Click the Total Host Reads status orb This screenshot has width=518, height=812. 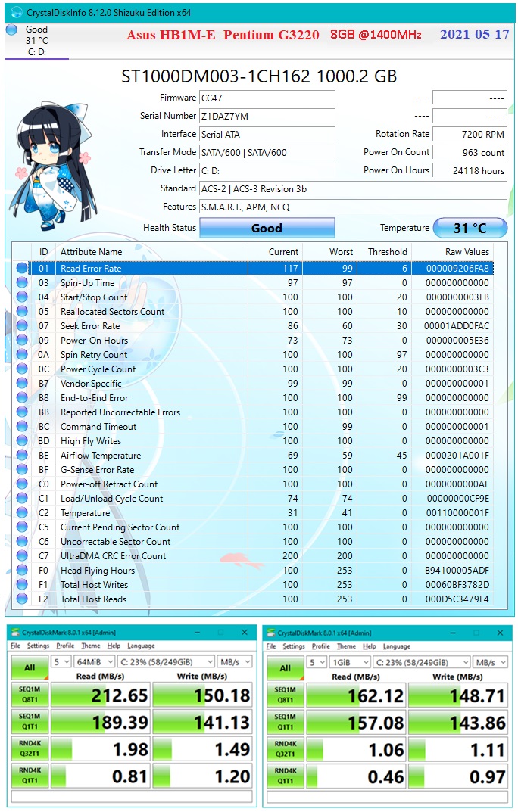(22, 599)
